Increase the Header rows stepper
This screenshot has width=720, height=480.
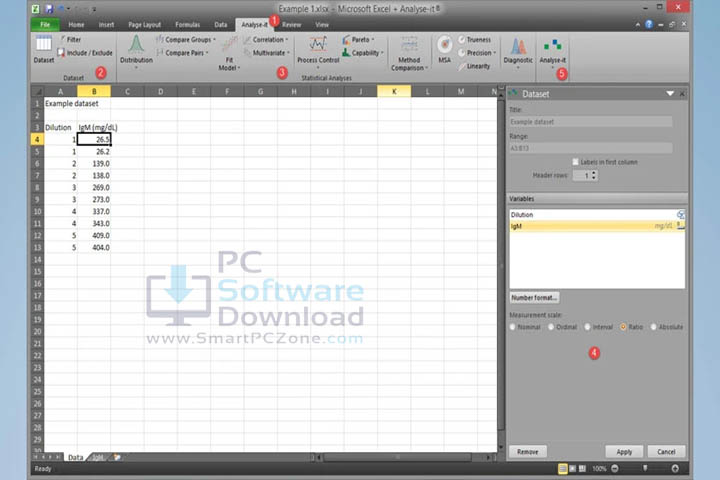pyautogui.click(x=594, y=173)
